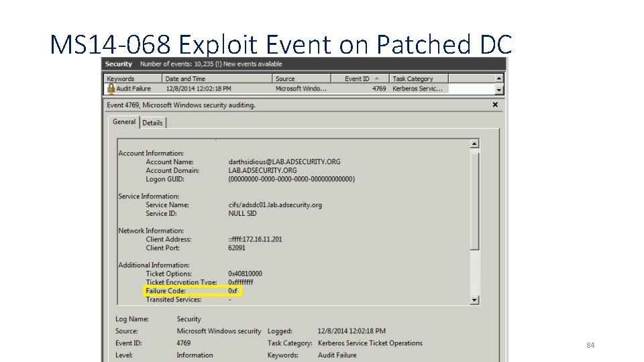Close the Event 4769 detail pane
This screenshot has width=644, height=362.
pos(495,105)
